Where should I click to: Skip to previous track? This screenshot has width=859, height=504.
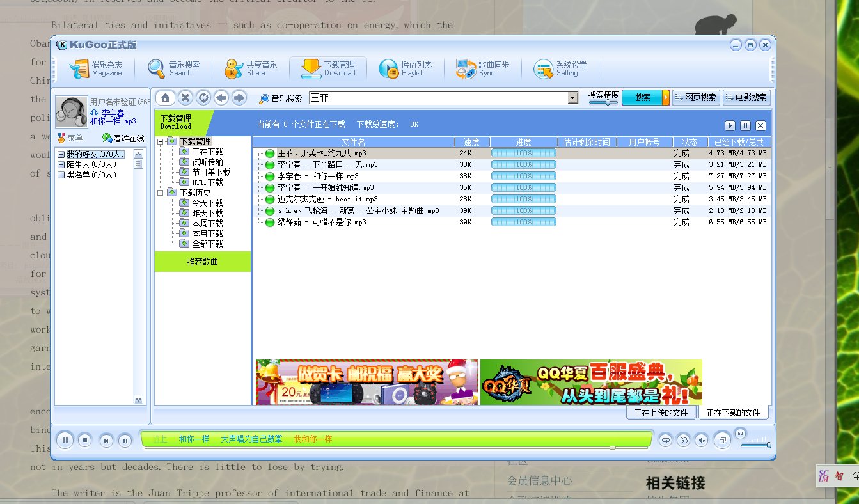coord(107,440)
